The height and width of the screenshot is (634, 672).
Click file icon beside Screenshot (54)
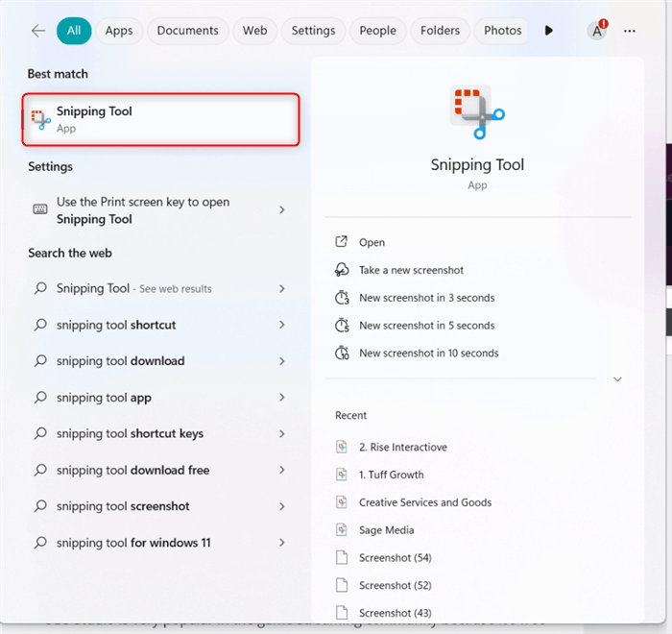(342, 557)
